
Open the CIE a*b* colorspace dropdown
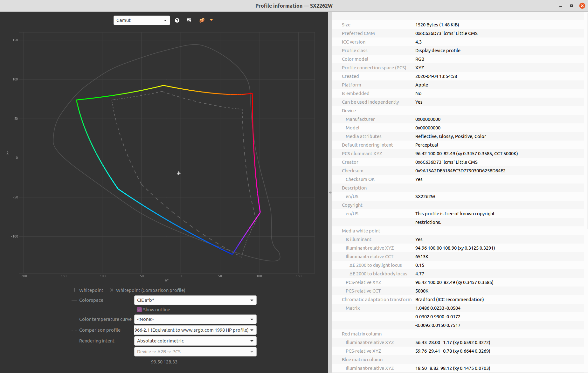point(195,300)
